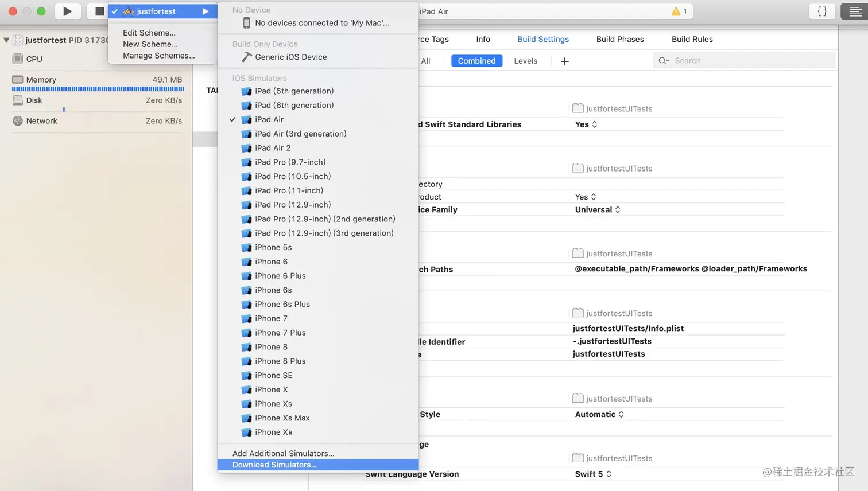Select iPad Air 2 simulator
The image size is (868, 491).
pyautogui.click(x=318, y=148)
